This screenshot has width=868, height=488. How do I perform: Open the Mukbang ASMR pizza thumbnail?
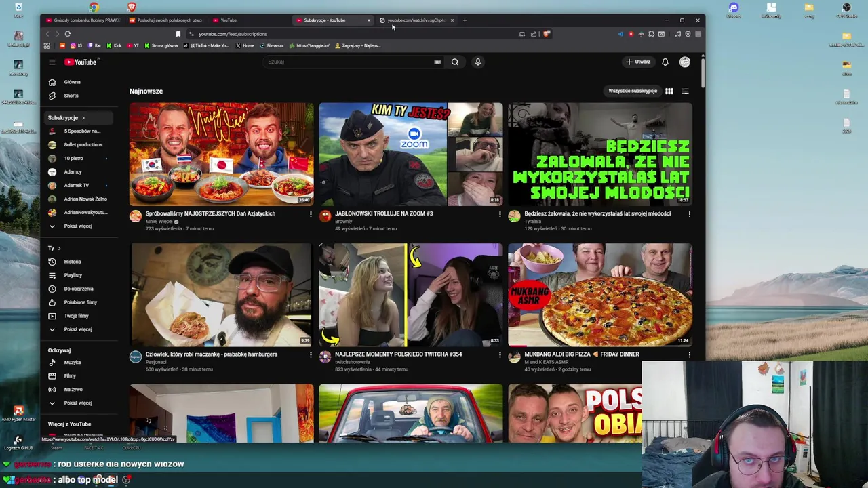pos(600,295)
